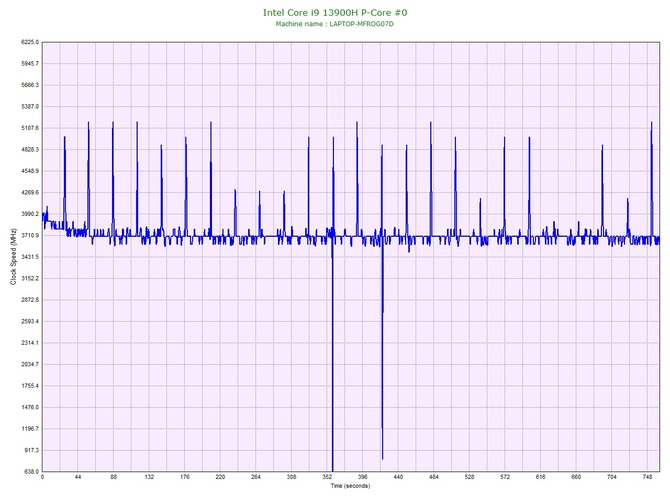Select the 3710.9 y-axis value

coord(30,235)
